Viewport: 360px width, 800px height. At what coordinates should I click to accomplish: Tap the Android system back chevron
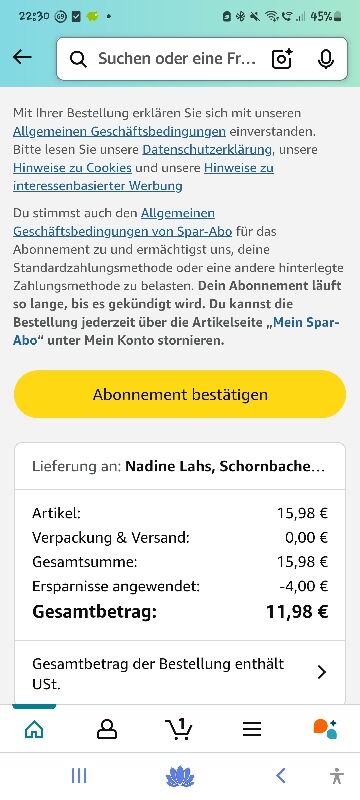[280, 776]
